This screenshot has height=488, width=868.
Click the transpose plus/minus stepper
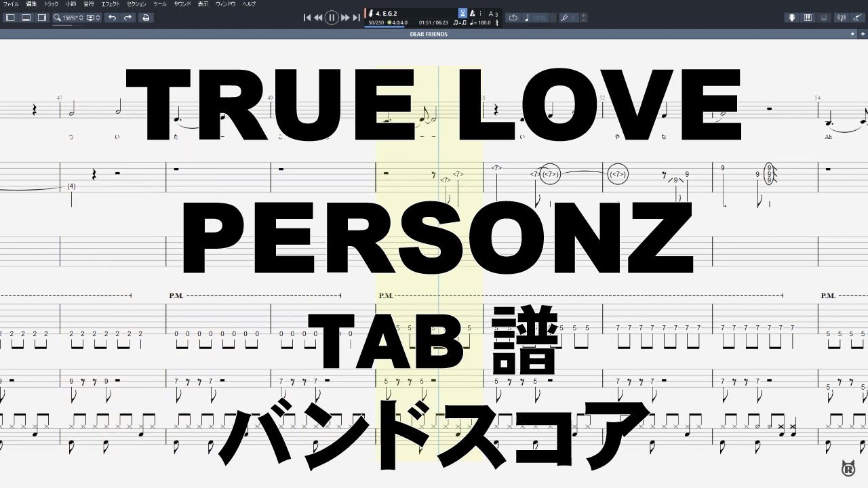coord(584,18)
